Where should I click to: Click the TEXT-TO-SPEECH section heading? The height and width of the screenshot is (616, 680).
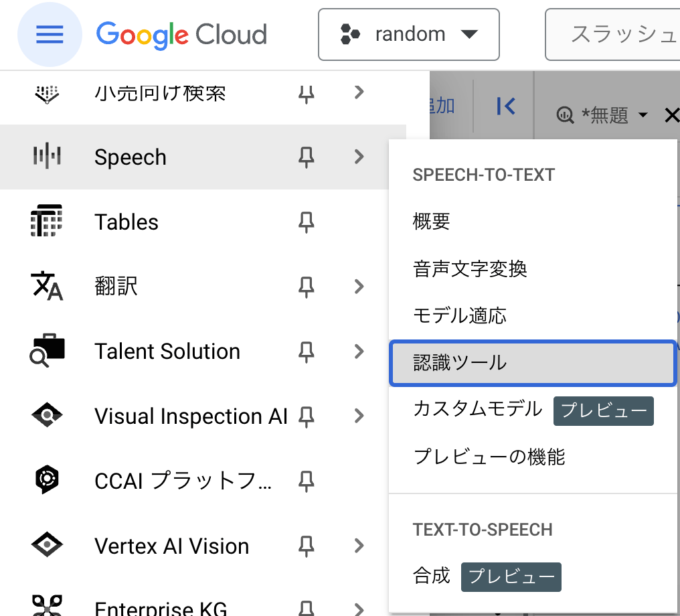(x=483, y=530)
